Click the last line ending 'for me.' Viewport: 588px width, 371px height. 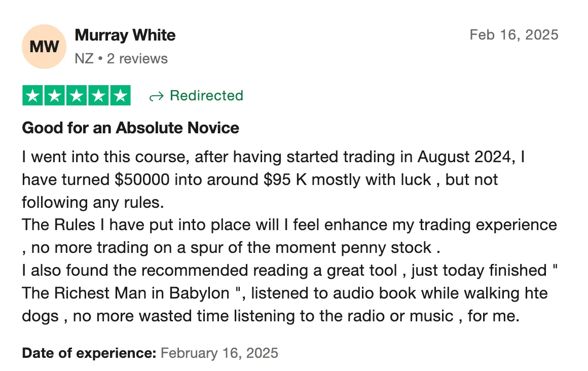pyautogui.click(x=271, y=316)
